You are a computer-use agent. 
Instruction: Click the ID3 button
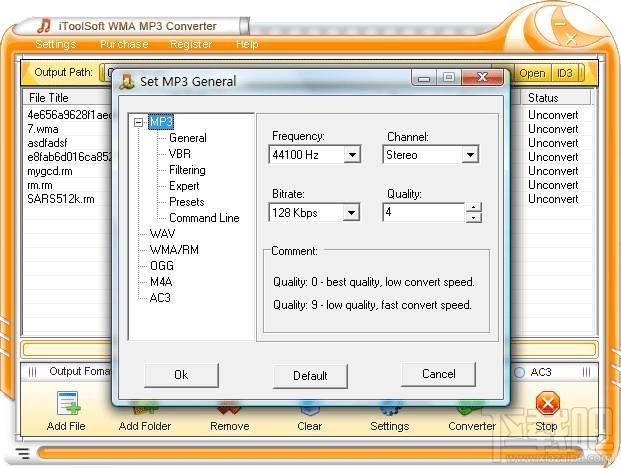tap(565, 73)
